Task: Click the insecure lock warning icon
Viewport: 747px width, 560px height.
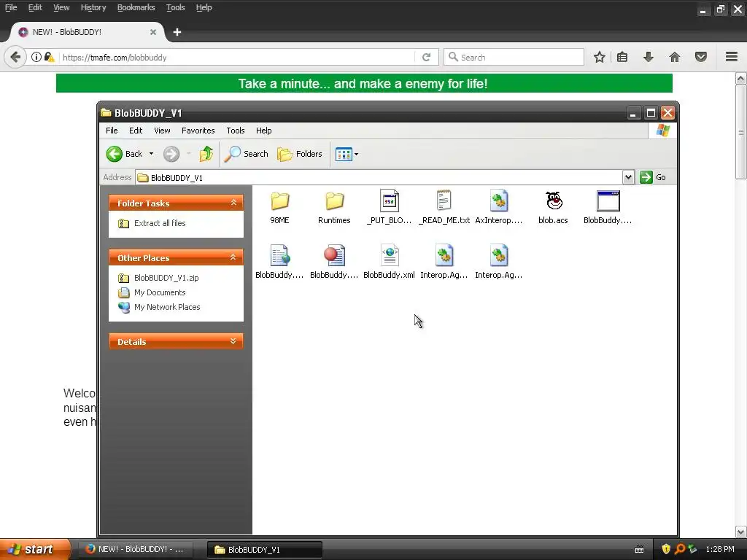Action: coord(49,57)
